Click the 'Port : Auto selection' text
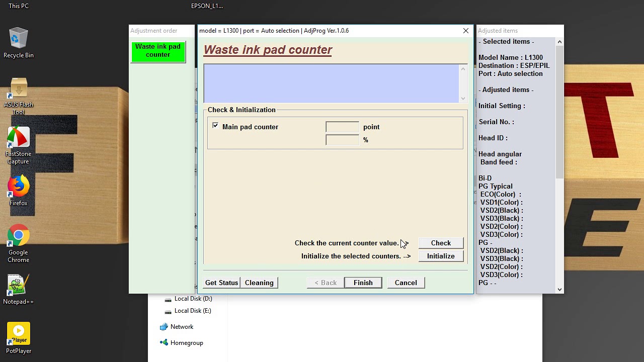 pos(510,73)
